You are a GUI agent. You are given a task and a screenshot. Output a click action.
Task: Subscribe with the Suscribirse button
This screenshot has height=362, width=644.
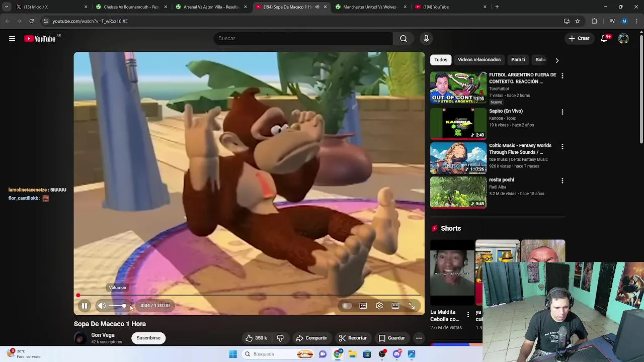(148, 338)
